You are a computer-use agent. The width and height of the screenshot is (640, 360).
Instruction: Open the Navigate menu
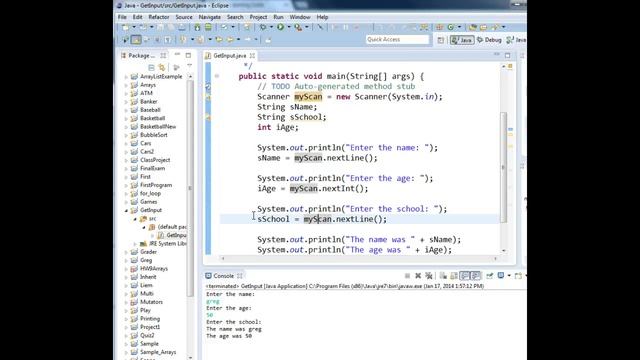coord(209,17)
